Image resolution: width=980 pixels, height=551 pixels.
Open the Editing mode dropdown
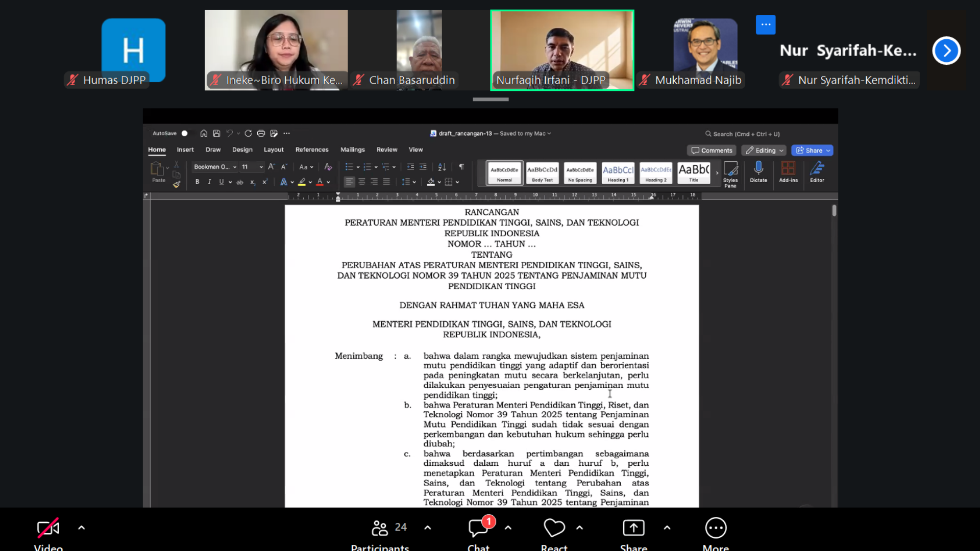765,151
